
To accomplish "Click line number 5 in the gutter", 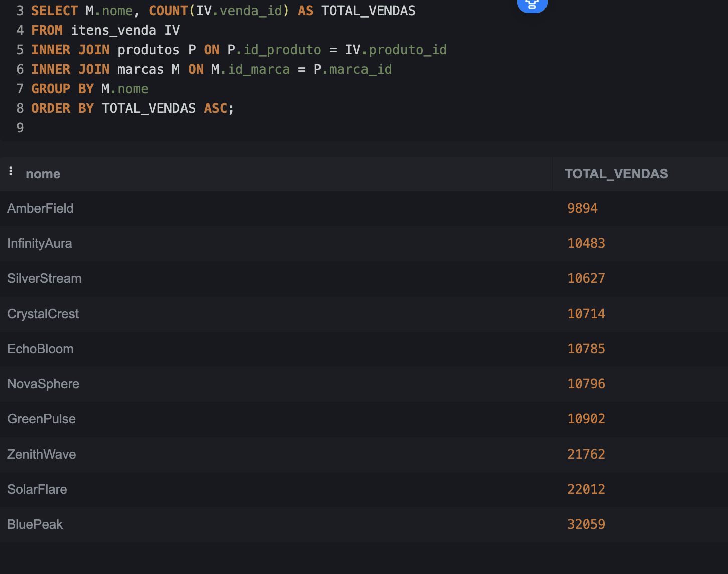I will point(20,50).
